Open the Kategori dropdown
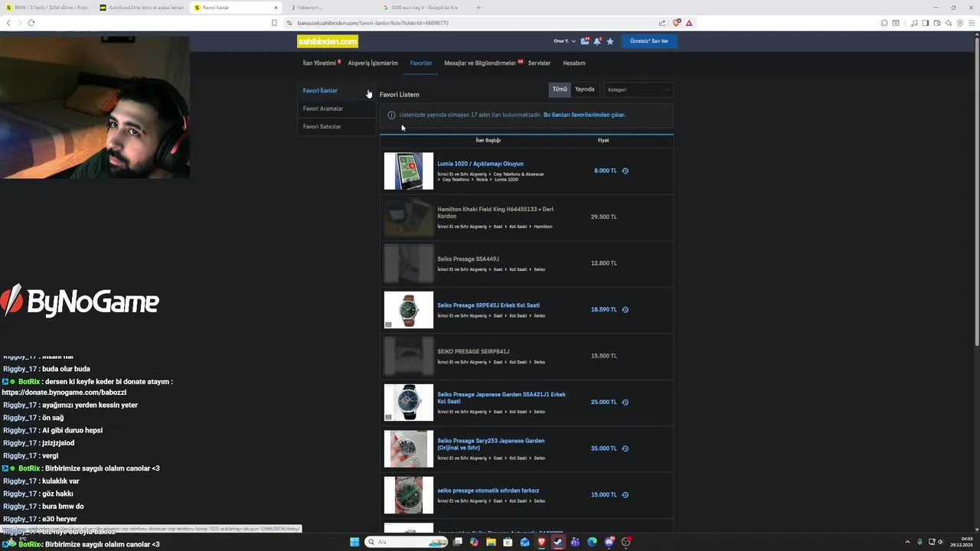Image resolution: width=980 pixels, height=551 pixels. [639, 90]
